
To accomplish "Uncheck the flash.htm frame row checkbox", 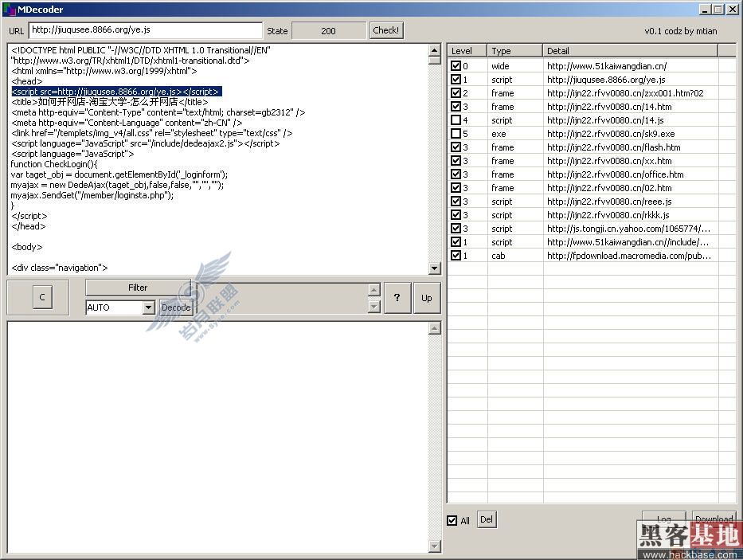I will pos(456,147).
